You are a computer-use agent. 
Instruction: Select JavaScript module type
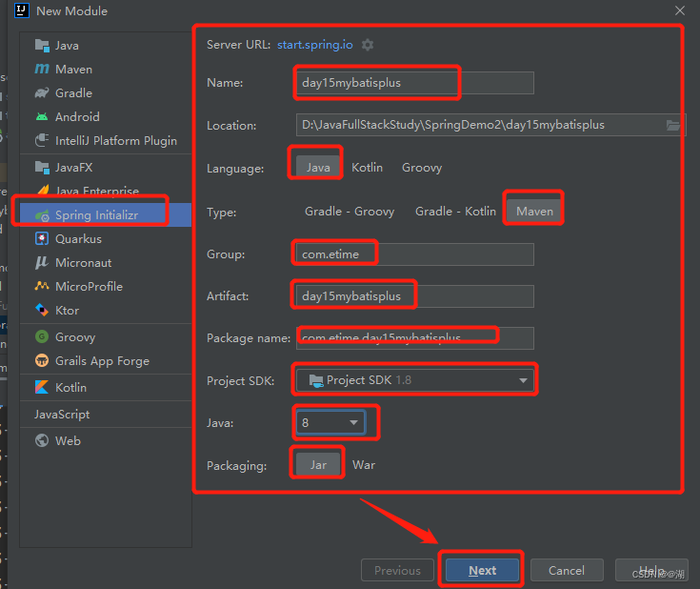point(106,415)
